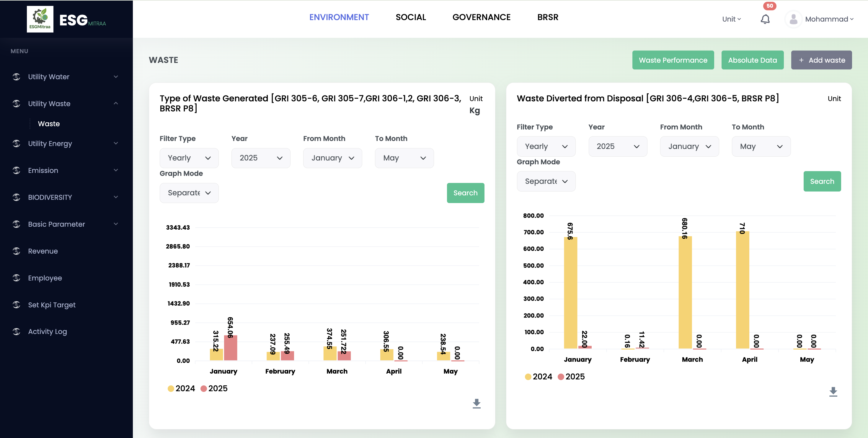Click the Add waste button

coord(821,60)
